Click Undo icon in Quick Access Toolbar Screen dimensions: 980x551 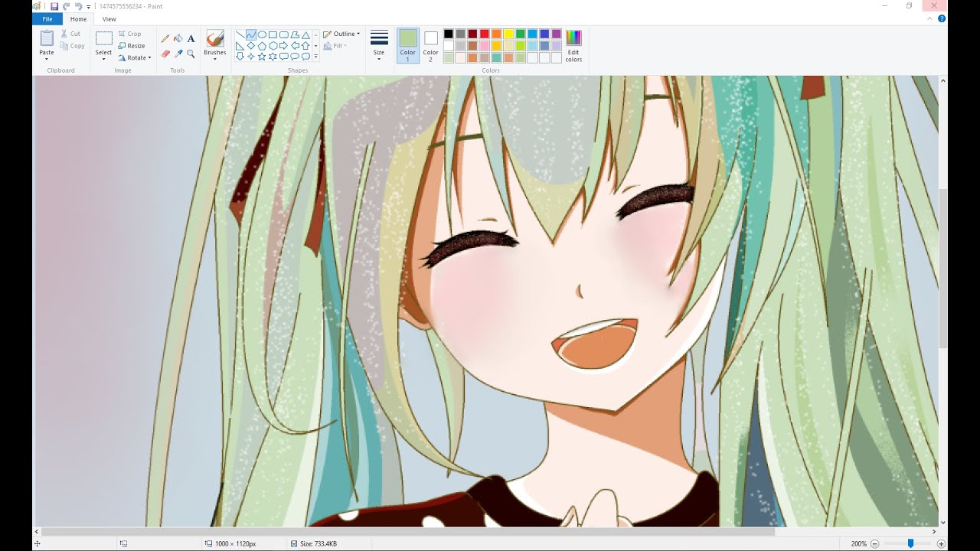point(67,7)
